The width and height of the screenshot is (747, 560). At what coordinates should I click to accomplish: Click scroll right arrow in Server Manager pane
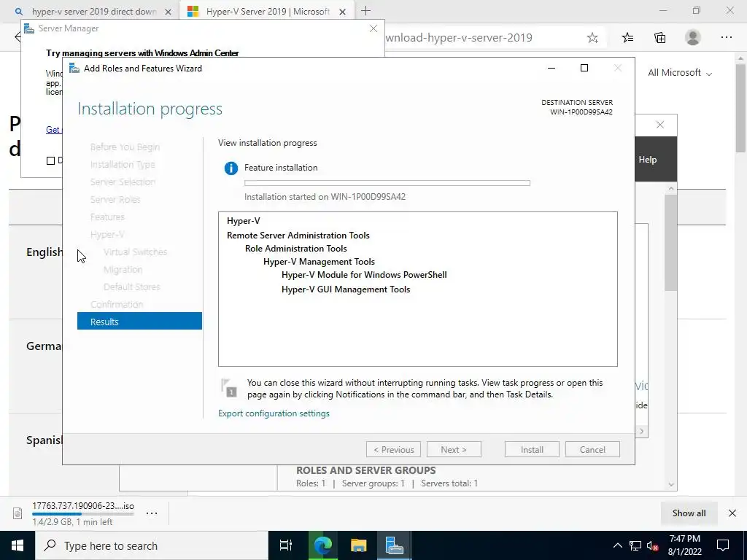tap(641, 431)
